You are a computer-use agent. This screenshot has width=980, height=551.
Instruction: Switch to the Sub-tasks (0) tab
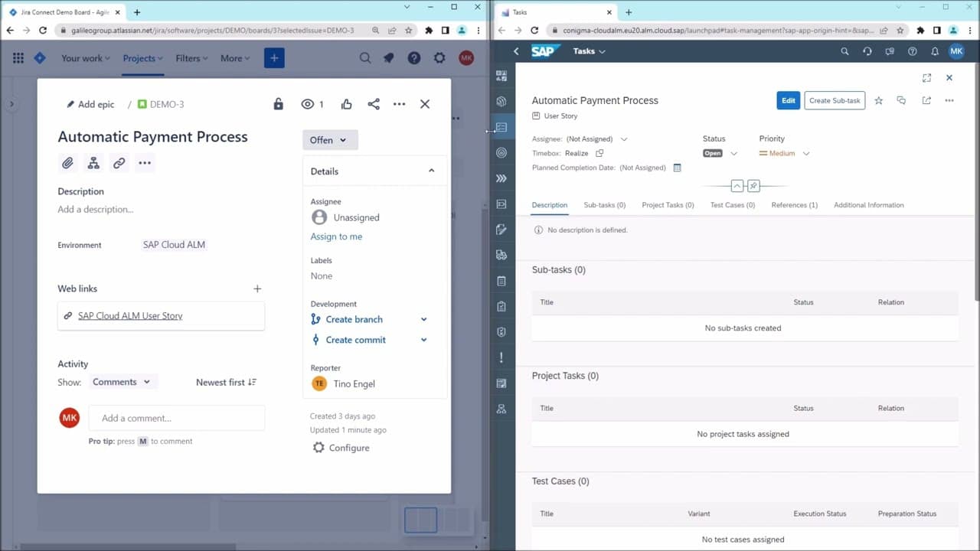click(x=605, y=205)
